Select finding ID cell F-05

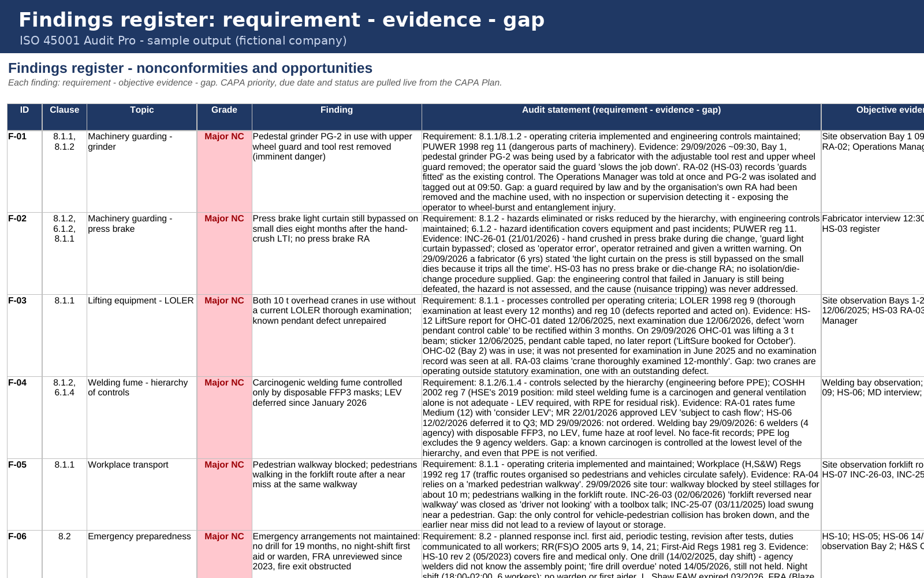25,495
